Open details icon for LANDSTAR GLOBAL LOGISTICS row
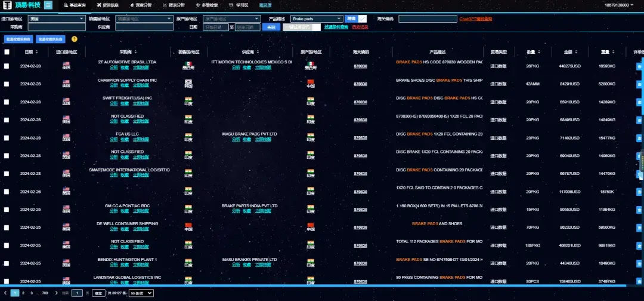Screen dimensions: 644x301 point(640,281)
